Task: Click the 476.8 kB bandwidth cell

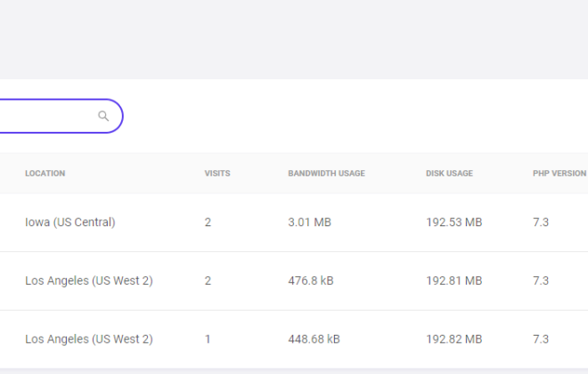Action: (x=311, y=281)
